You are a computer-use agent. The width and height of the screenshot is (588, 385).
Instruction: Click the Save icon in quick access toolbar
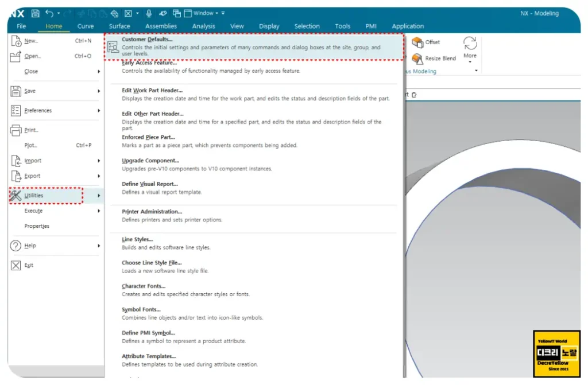[35, 14]
